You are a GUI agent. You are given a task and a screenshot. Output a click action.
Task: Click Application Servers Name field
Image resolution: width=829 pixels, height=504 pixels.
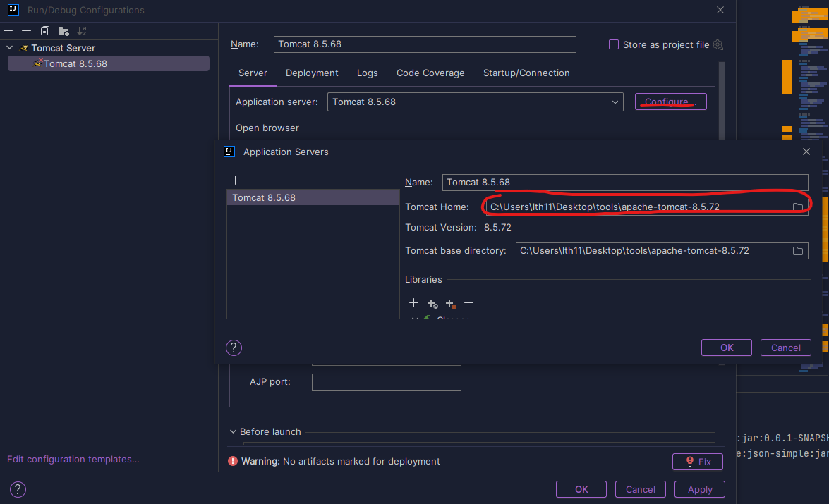[625, 183]
